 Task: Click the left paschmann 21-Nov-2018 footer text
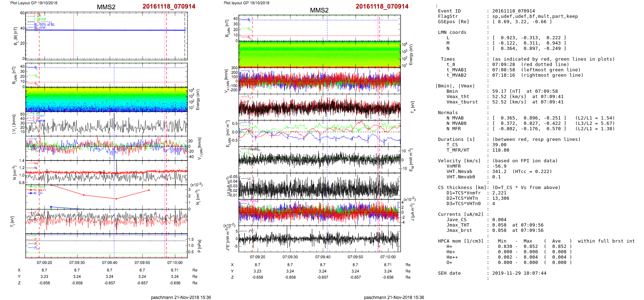[x=181, y=297]
